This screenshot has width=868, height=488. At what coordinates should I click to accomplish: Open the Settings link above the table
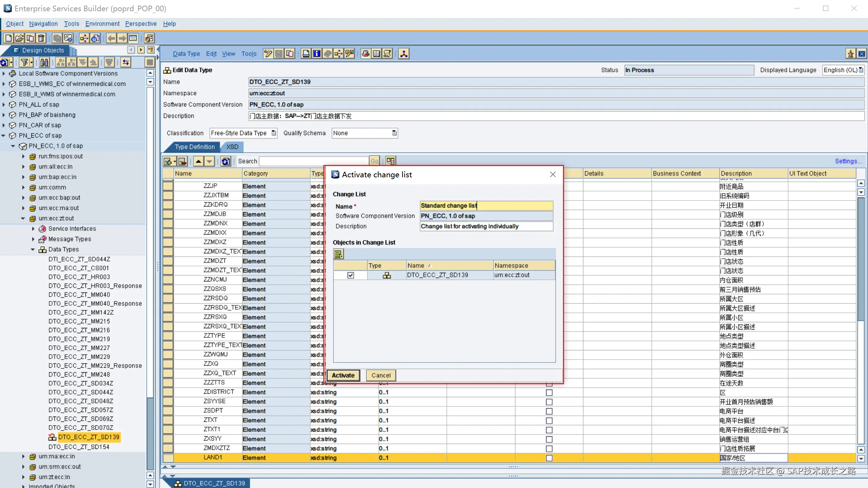click(x=848, y=161)
